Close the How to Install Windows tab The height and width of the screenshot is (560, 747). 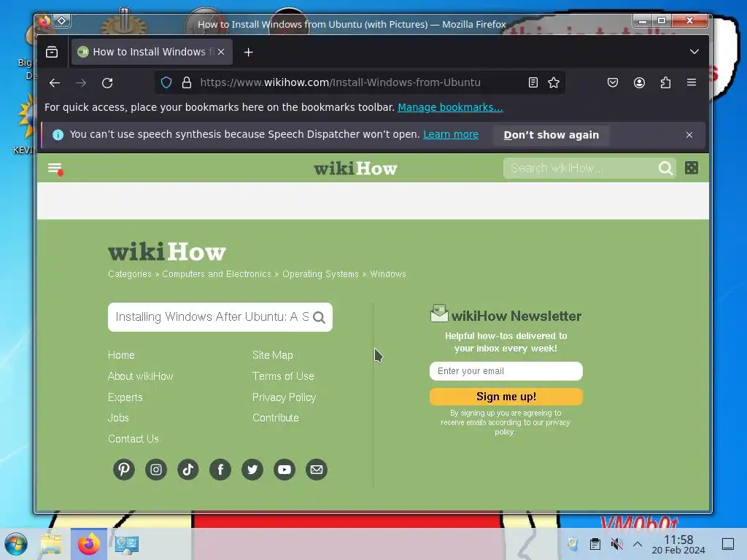pos(221,52)
